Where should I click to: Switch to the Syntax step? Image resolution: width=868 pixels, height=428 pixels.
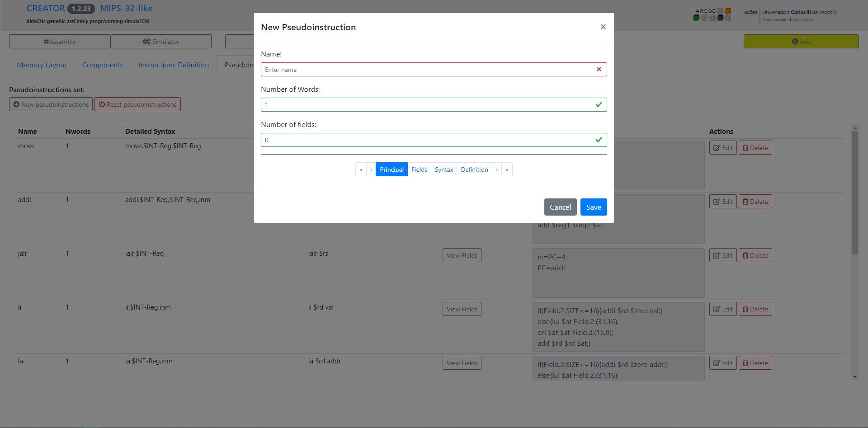point(444,170)
